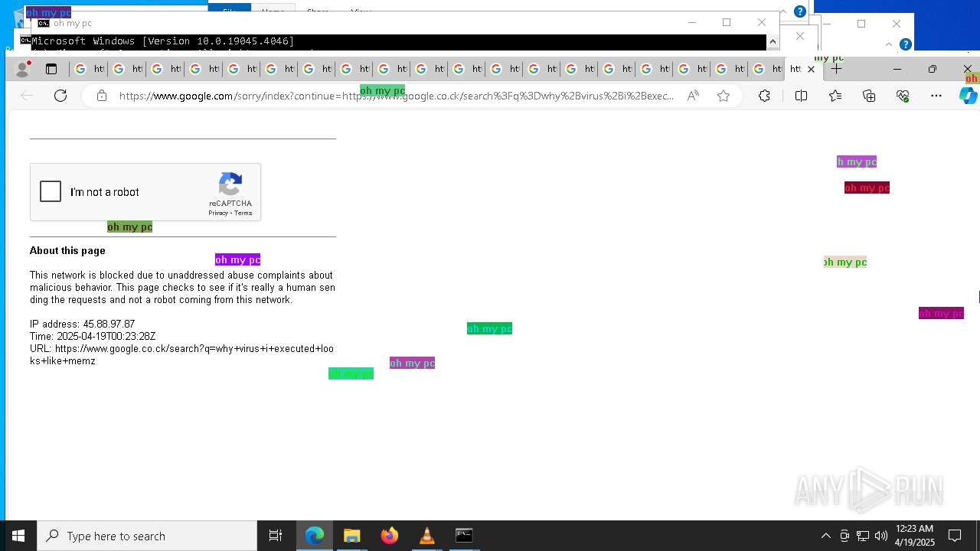Restore down the Edge browser window
980x551 pixels.
pos(932,69)
